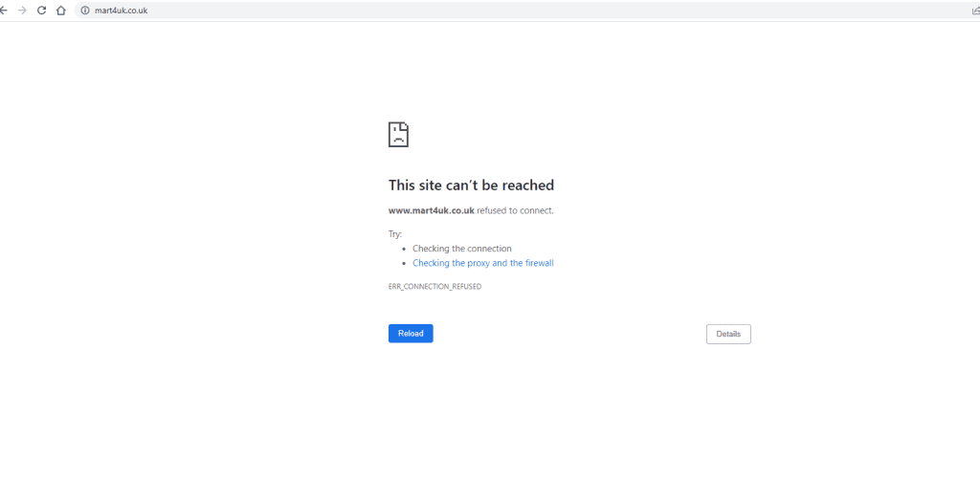Focus the address bar showing mart4uk.co.uk
Image resolution: width=980 pixels, height=481 pixels.
tap(121, 11)
